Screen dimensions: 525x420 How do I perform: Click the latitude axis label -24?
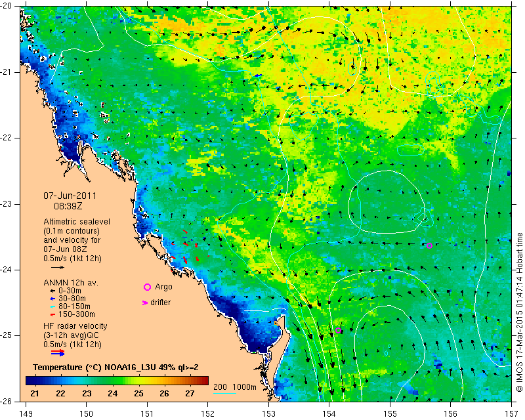[6, 270]
